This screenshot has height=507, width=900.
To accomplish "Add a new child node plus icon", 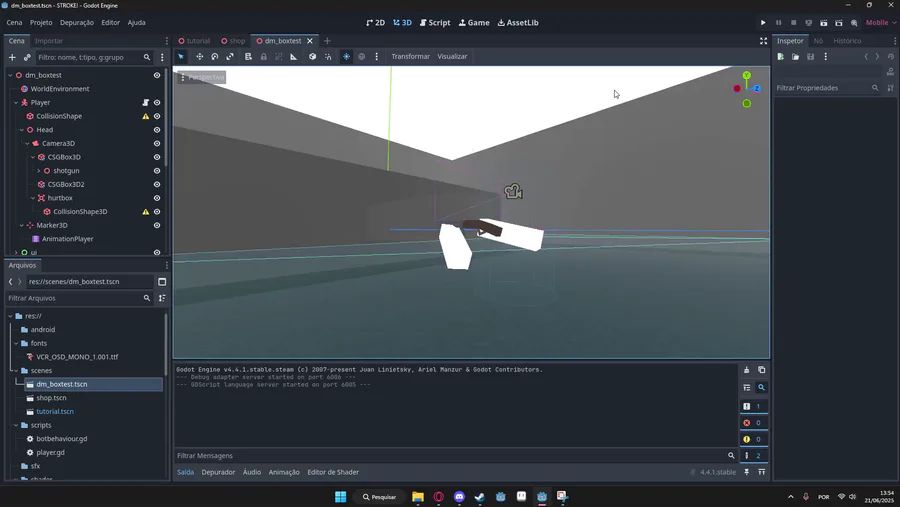I will click(12, 57).
